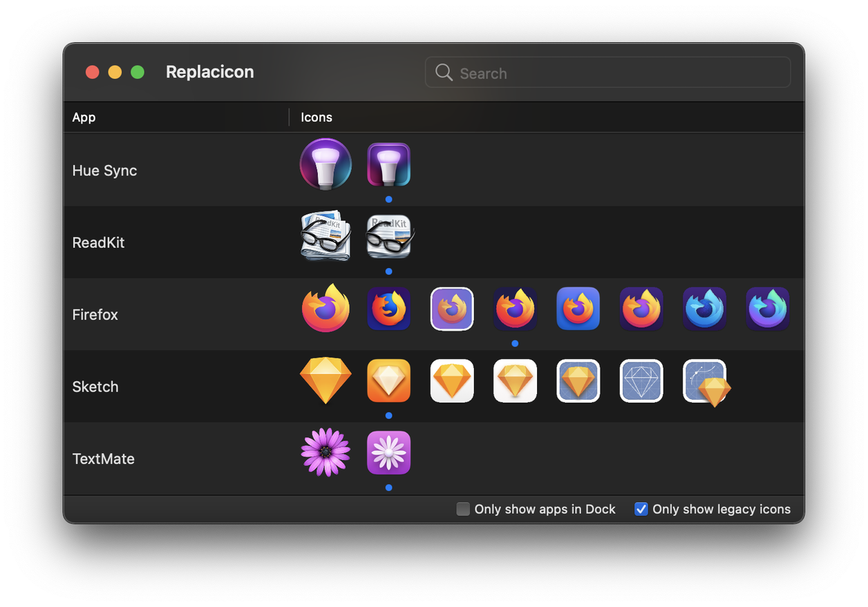868x607 pixels.
Task: Choose the white flower on purple square TextMate icon
Action: [x=388, y=452]
